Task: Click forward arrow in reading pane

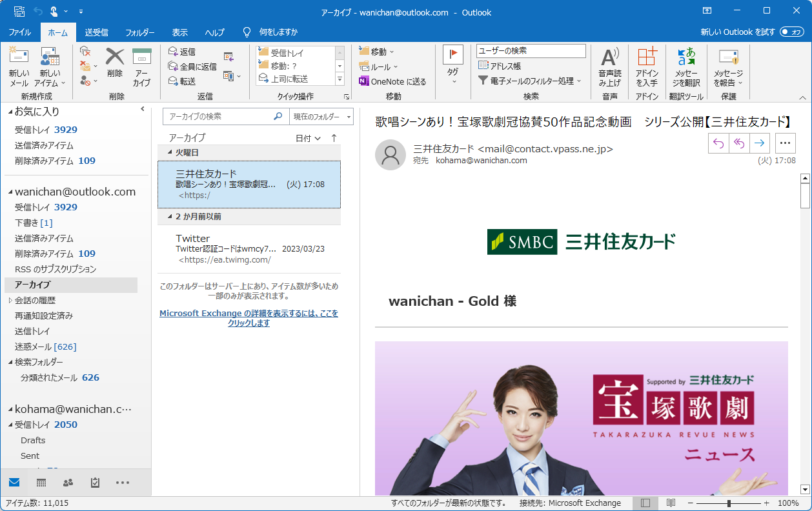Action: click(760, 143)
